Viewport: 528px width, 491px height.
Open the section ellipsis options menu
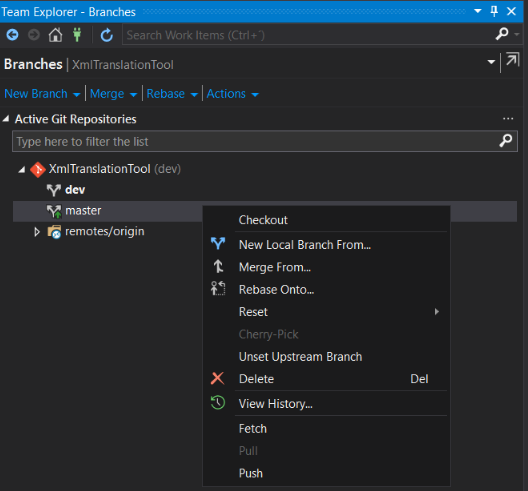pyautogui.click(x=508, y=119)
